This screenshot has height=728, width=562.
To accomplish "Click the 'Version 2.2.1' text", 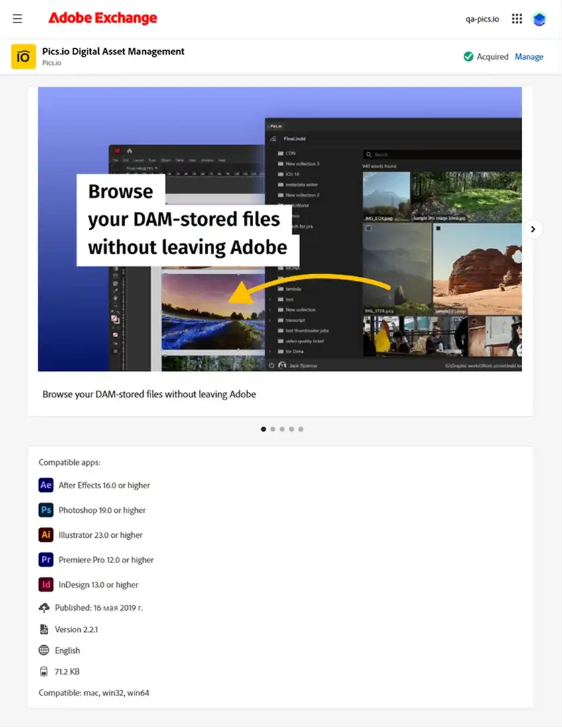I will point(76,629).
